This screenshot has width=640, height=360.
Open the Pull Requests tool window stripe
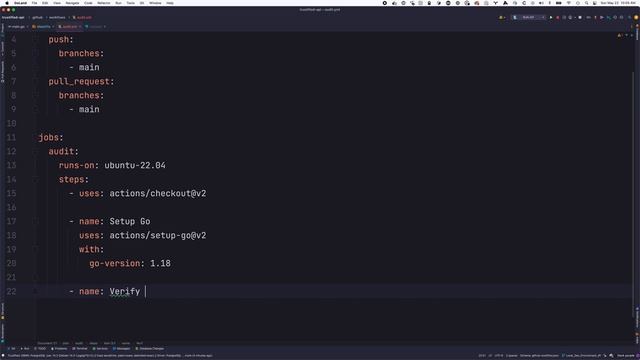tap(2, 71)
